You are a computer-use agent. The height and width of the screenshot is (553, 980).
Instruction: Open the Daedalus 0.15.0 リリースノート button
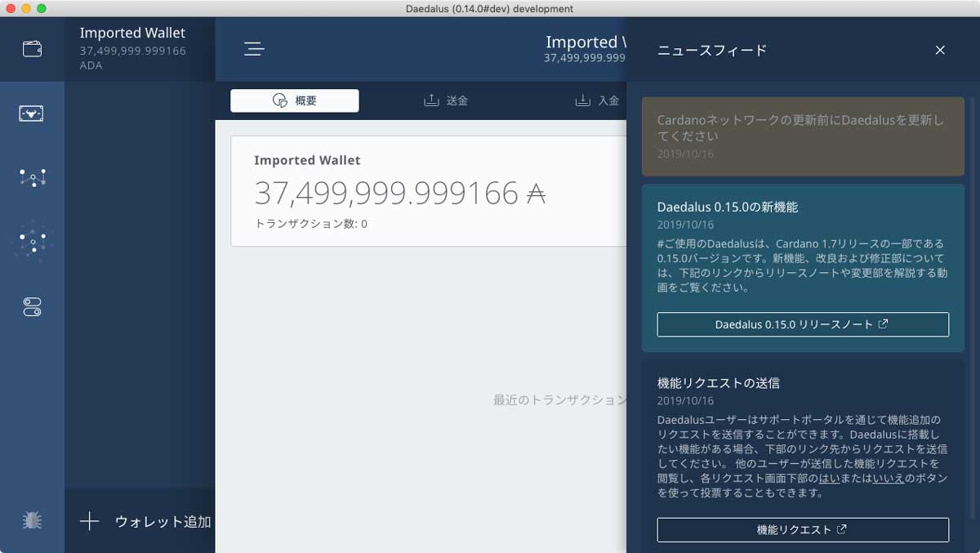coord(803,324)
